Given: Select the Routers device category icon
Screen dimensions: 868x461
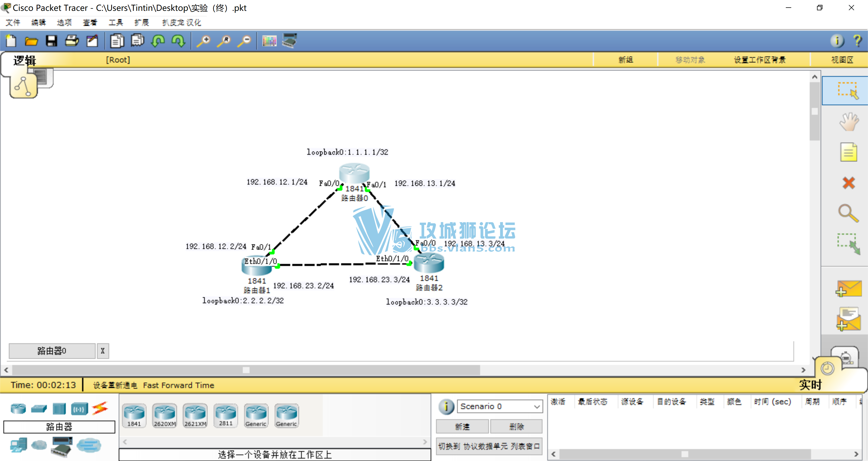Looking at the screenshot, I should coord(18,409).
